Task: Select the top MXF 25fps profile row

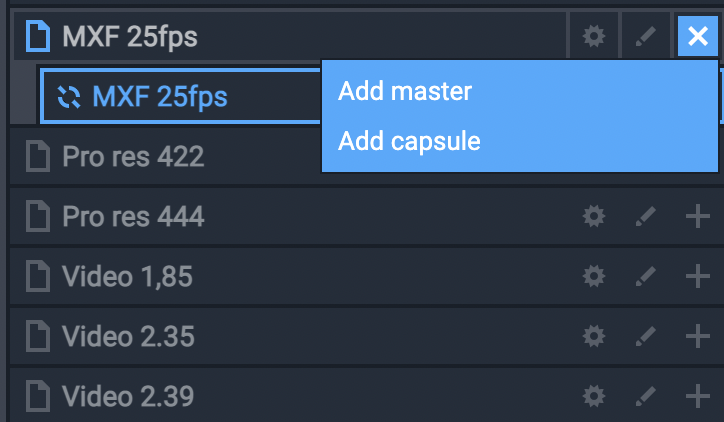Action: [130, 38]
